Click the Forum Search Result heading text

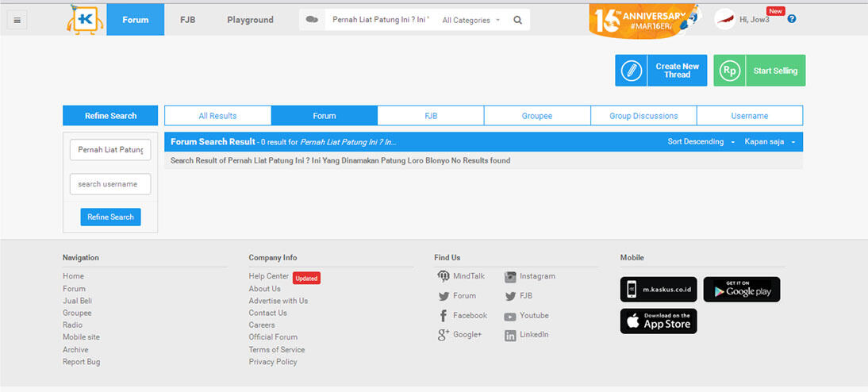(213, 142)
